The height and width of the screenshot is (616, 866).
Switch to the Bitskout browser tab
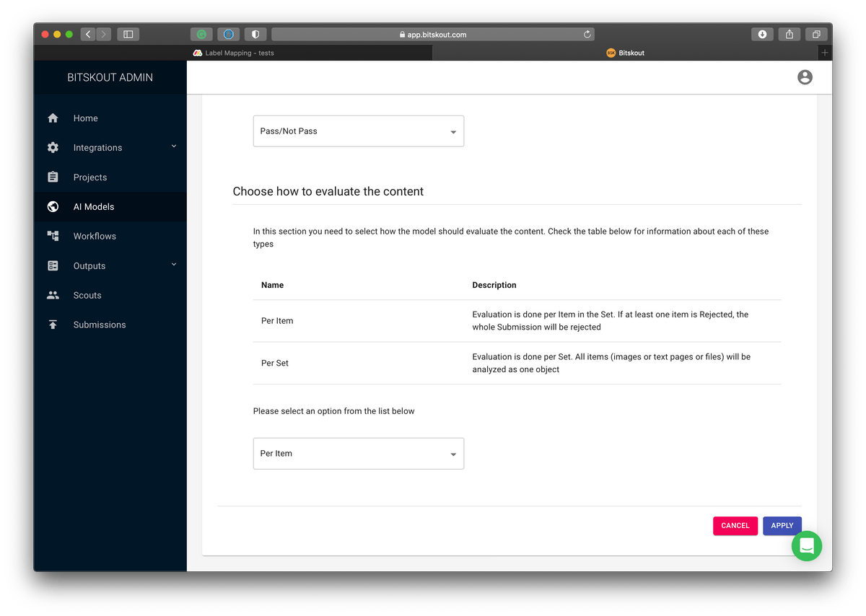pyautogui.click(x=625, y=53)
